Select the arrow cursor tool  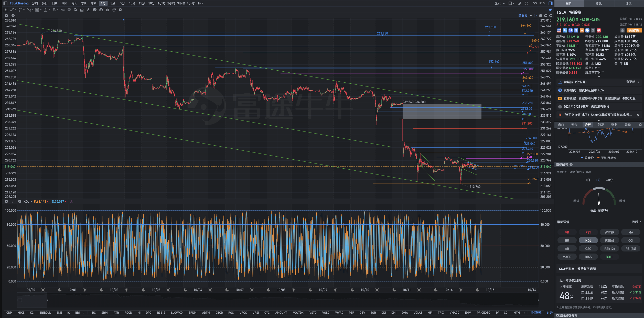click(x=5, y=10)
